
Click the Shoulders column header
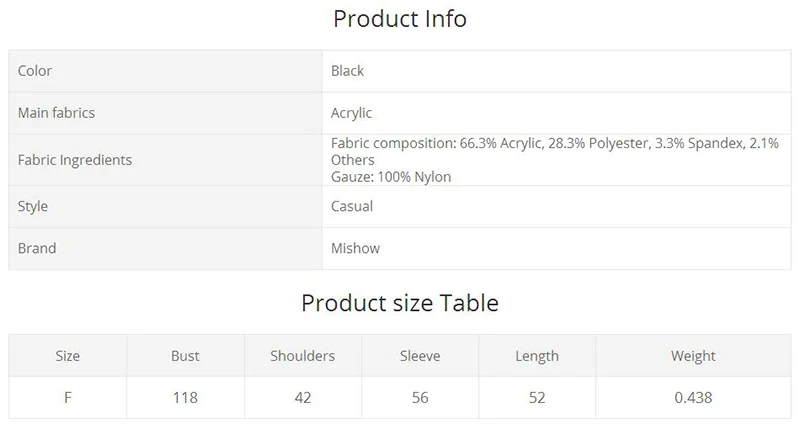coord(303,356)
